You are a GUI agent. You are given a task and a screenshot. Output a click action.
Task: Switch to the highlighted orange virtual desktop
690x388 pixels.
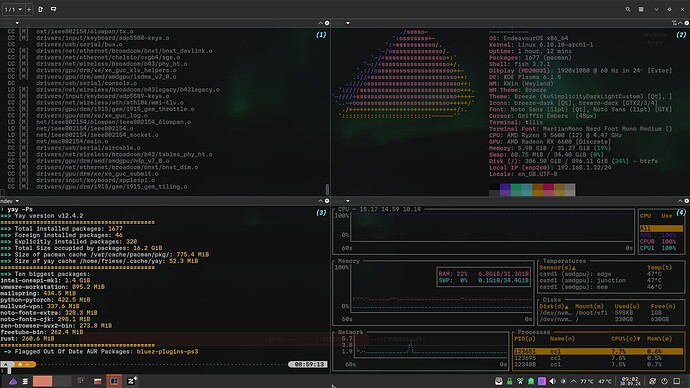tap(42, 381)
